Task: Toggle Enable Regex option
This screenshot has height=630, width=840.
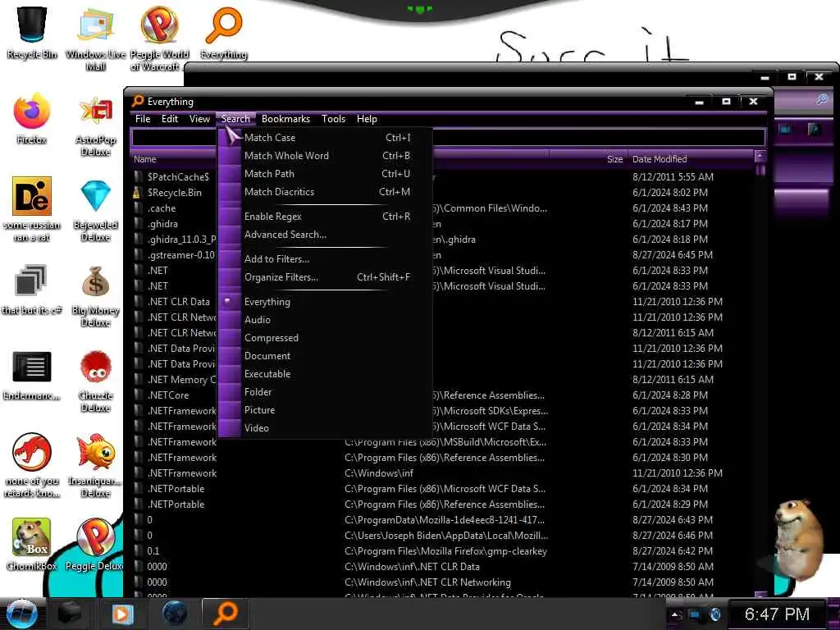Action: (326, 217)
